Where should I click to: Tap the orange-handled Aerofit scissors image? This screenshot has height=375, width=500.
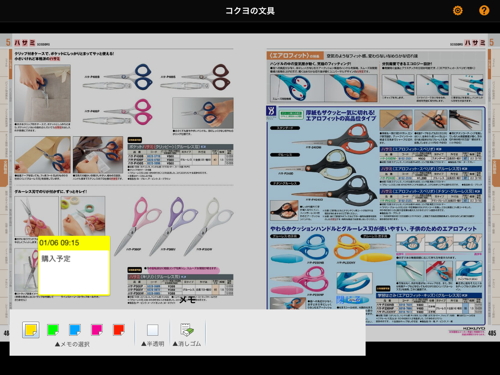click(x=335, y=138)
